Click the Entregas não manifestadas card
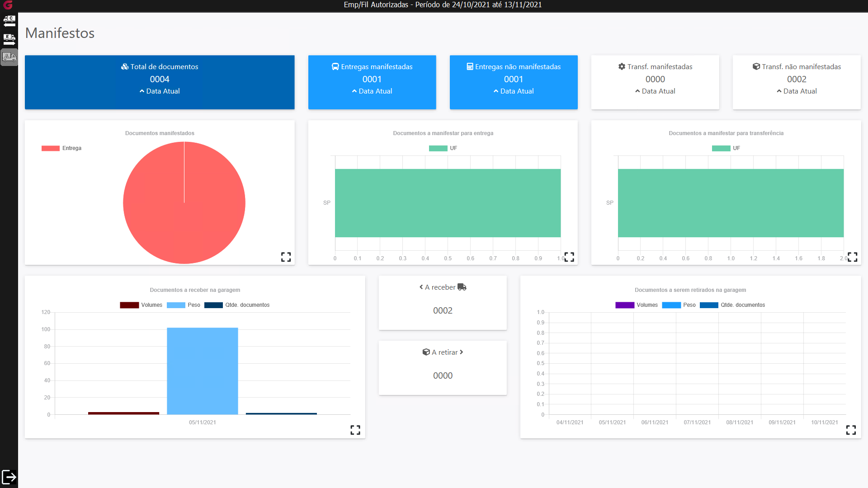 [x=514, y=81]
